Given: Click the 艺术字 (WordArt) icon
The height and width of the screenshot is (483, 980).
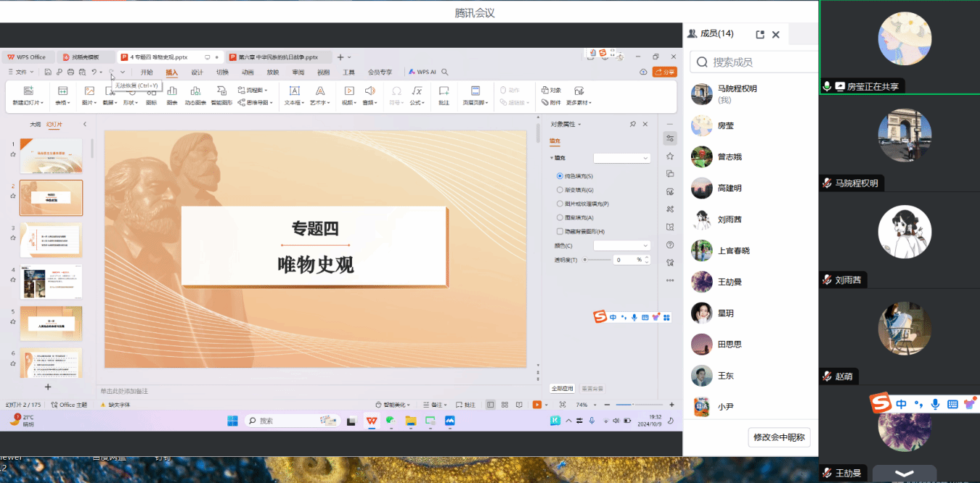Looking at the screenshot, I should 319,91.
